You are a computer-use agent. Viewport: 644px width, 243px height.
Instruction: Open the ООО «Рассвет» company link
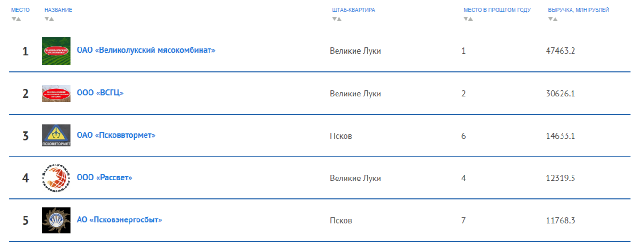click(105, 178)
